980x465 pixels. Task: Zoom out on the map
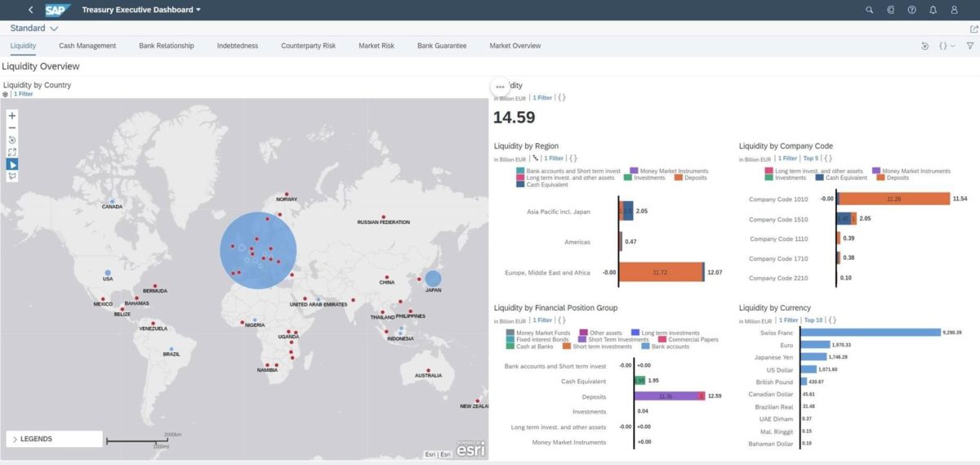pos(12,127)
